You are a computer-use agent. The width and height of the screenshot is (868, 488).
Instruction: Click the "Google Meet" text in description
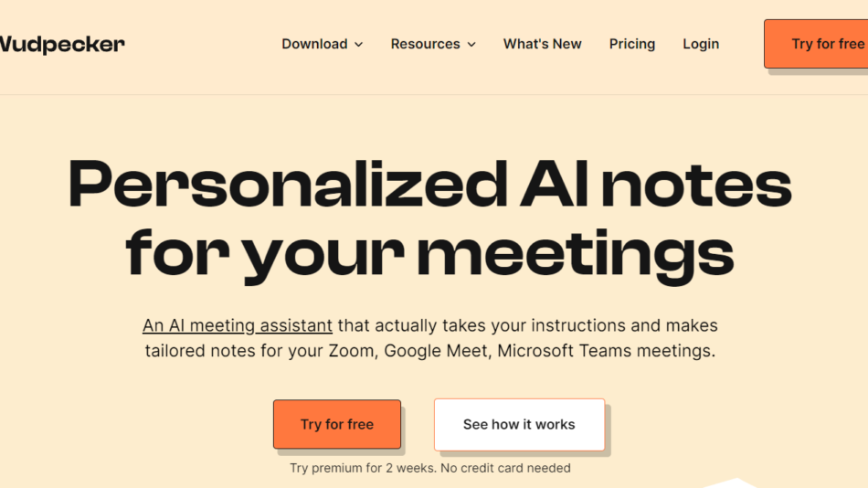pyautogui.click(x=437, y=351)
